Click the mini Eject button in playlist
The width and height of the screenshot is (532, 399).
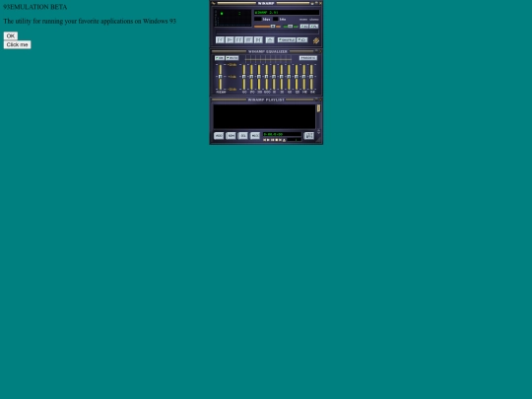[285, 140]
